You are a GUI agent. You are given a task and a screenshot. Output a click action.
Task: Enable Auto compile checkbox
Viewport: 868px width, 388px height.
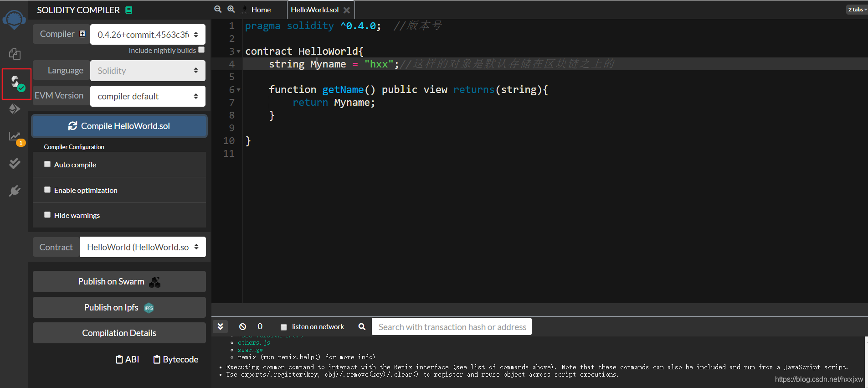click(47, 164)
